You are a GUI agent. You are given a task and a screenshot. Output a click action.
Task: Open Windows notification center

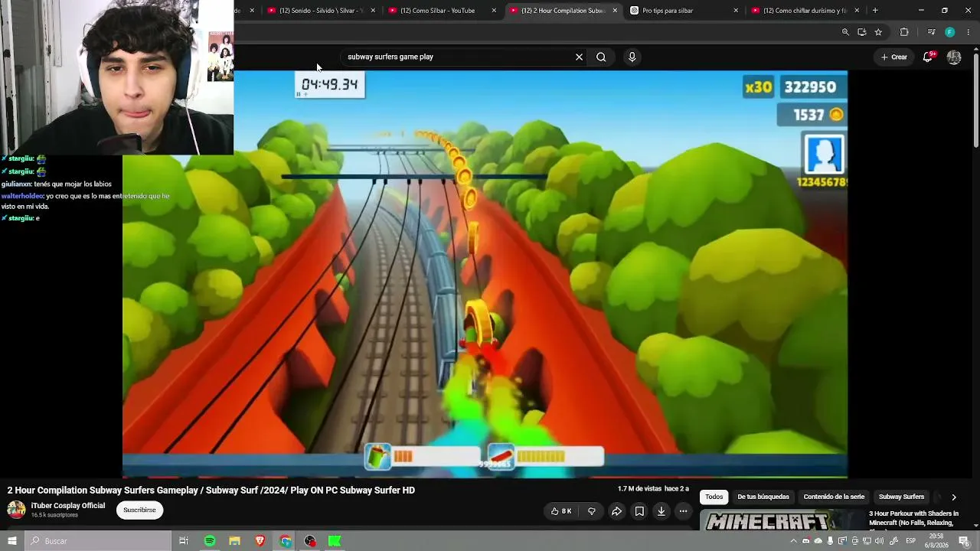pyautogui.click(x=964, y=541)
